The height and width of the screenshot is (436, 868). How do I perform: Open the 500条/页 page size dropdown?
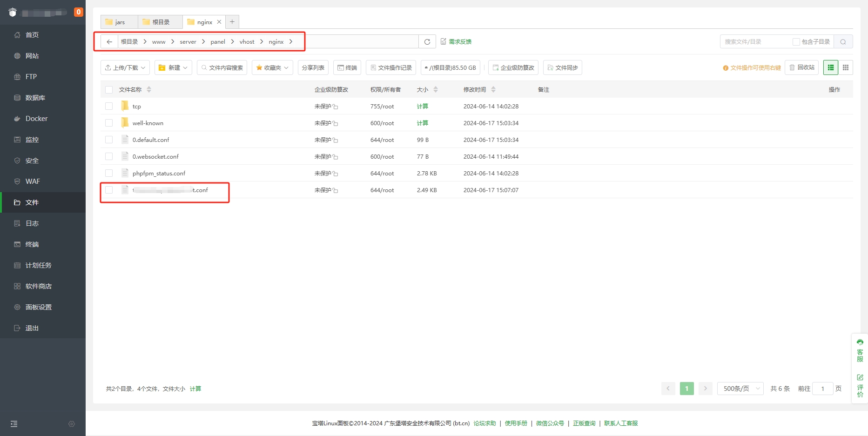click(x=740, y=389)
